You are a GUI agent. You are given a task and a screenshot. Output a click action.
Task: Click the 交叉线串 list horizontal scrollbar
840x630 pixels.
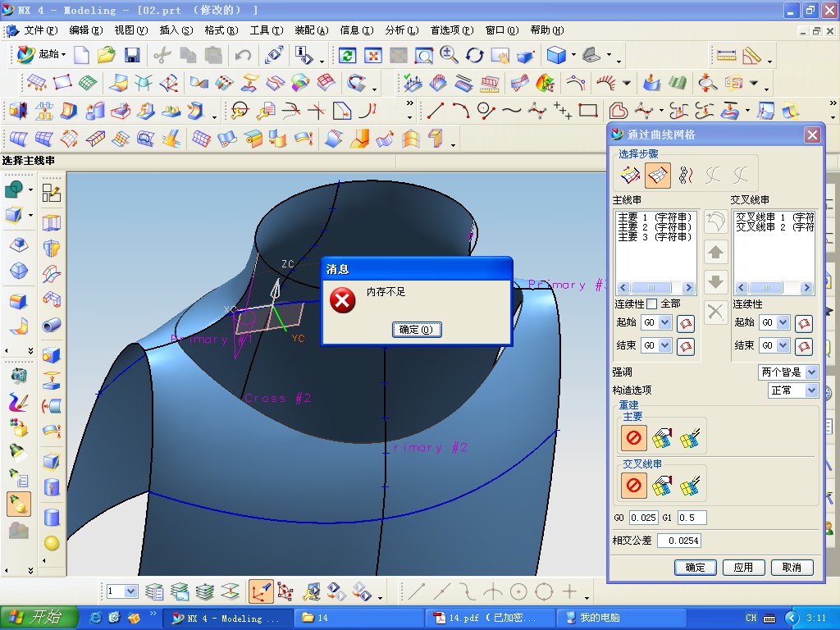pyautogui.click(x=774, y=288)
